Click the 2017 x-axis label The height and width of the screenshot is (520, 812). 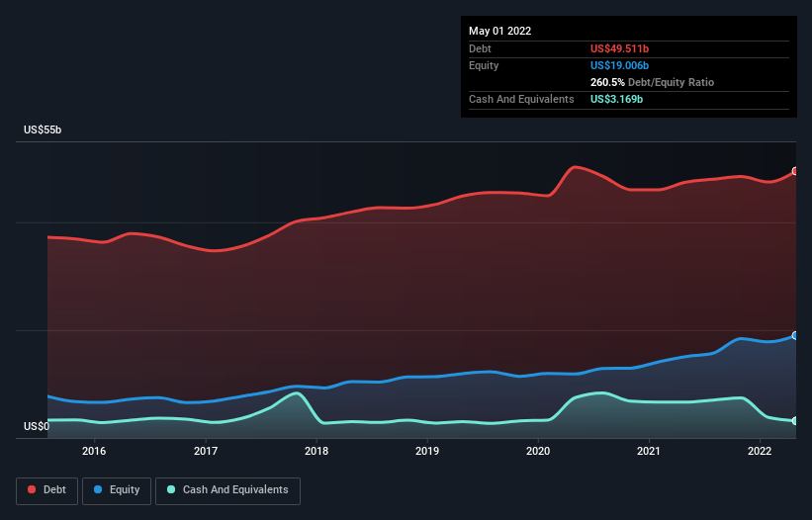pyautogui.click(x=206, y=451)
